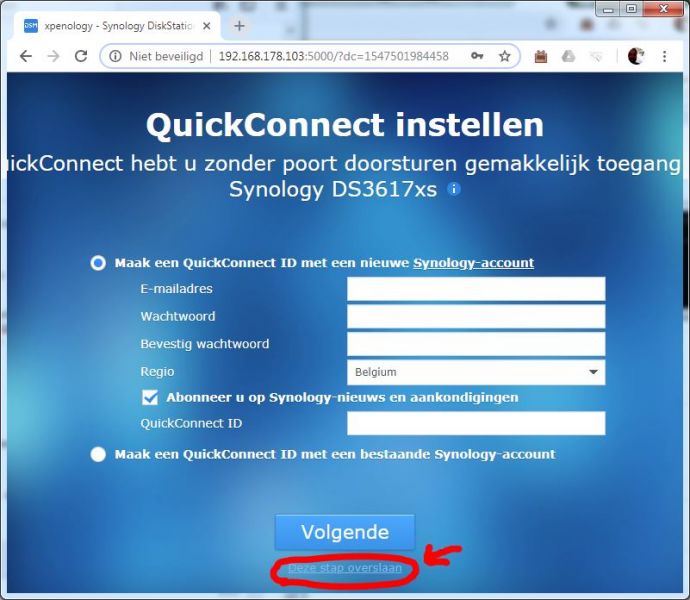Click 'Deze stap overslaan' link
This screenshot has height=600, width=690.
click(x=345, y=568)
